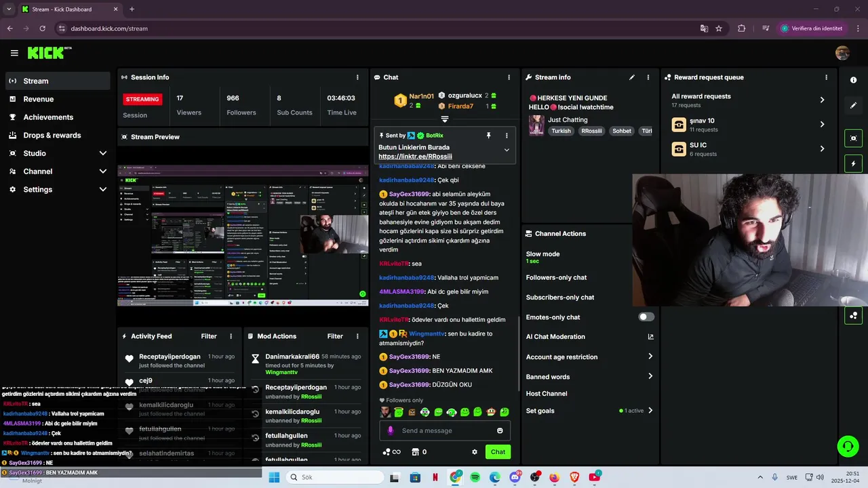This screenshot has width=868, height=488.
Task: Click the chat leaderboard expand icon
Action: point(445,119)
